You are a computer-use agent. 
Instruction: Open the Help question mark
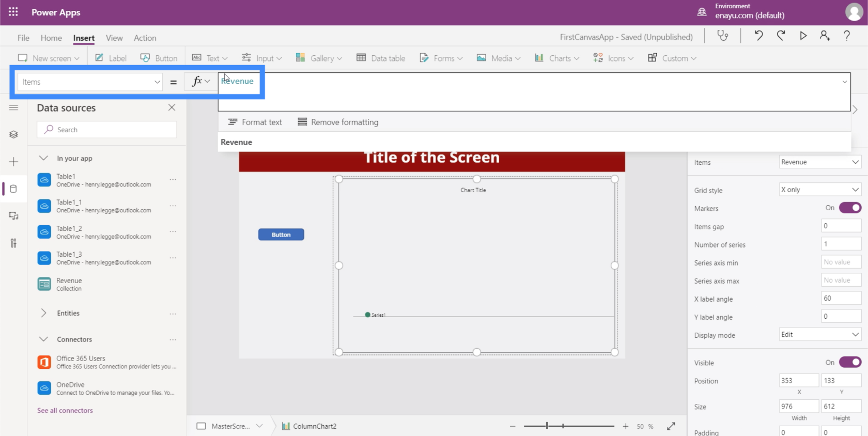tap(847, 36)
